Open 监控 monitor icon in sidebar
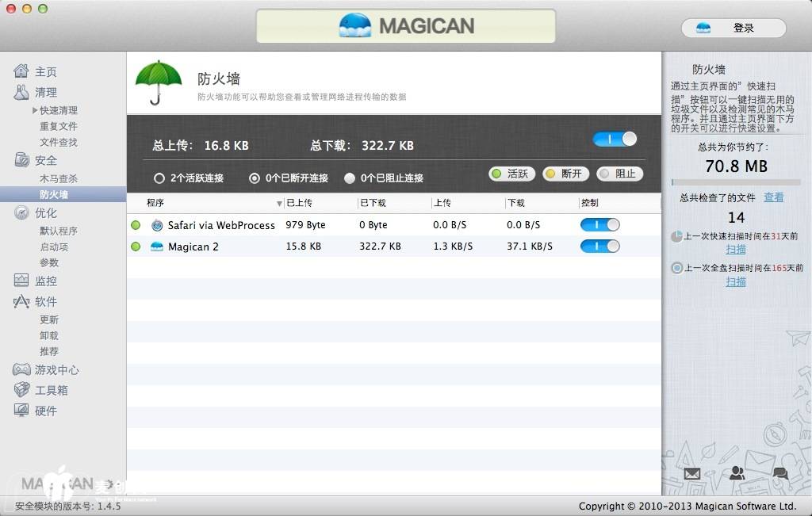 coord(21,281)
